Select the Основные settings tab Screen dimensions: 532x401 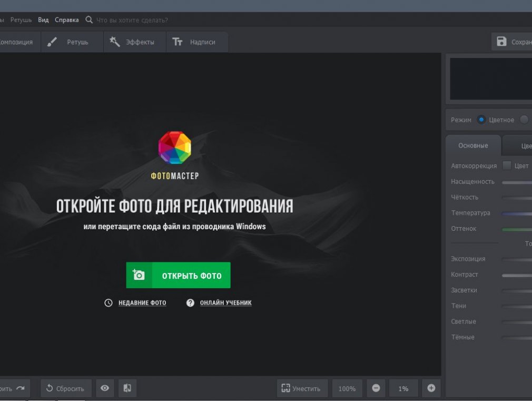tap(474, 145)
